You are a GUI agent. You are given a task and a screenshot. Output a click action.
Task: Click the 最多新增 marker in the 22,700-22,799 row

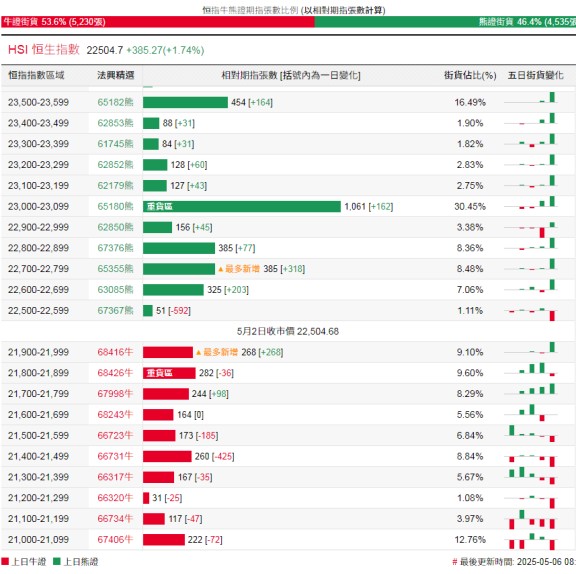click(x=239, y=269)
